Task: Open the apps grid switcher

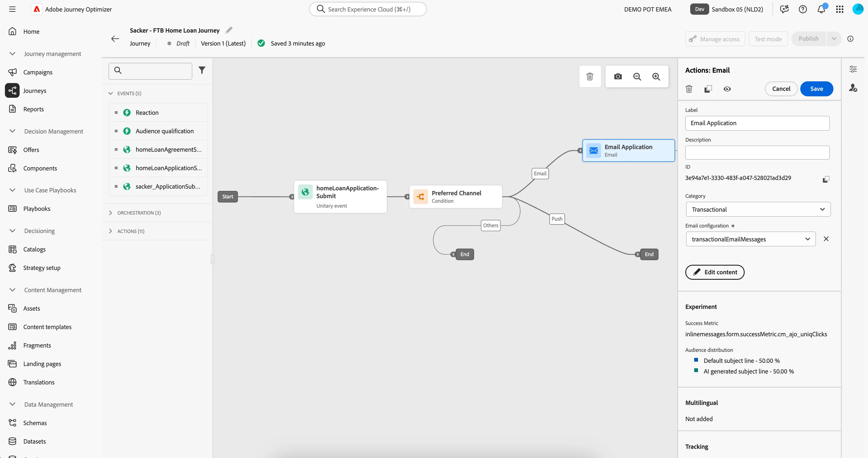Action: point(840,9)
